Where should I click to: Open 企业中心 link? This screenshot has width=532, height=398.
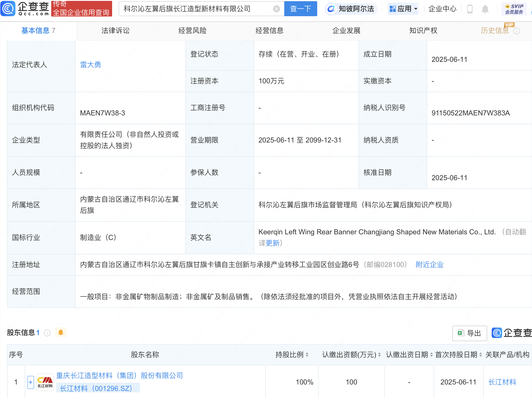pyautogui.click(x=442, y=9)
